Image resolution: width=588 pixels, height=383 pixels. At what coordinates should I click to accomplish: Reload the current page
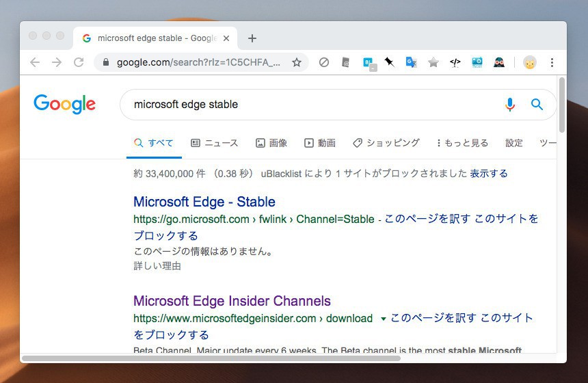pos(79,62)
